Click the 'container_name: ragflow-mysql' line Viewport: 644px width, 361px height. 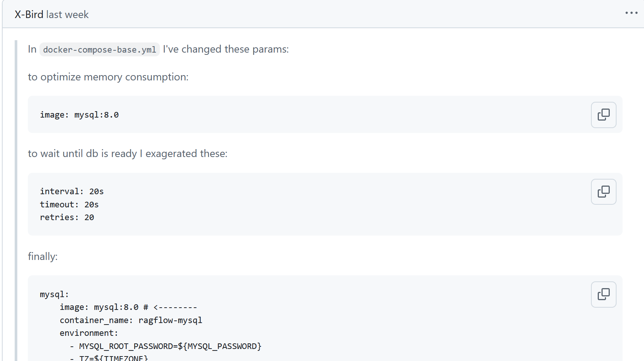pos(131,320)
